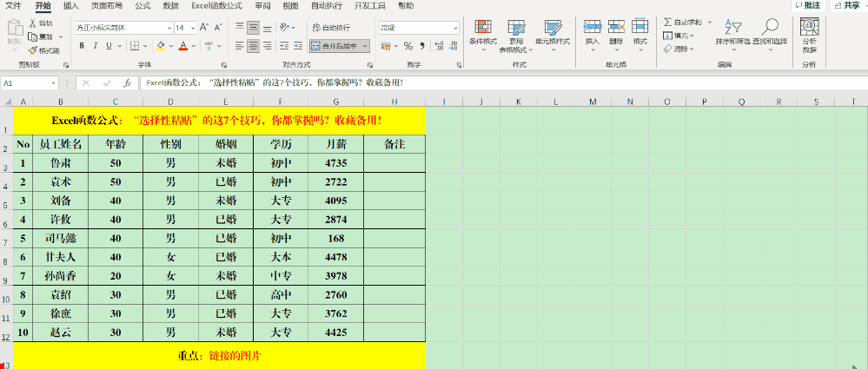Toggle align text left
Viewport: 868px width, 369px height.
coord(240,45)
